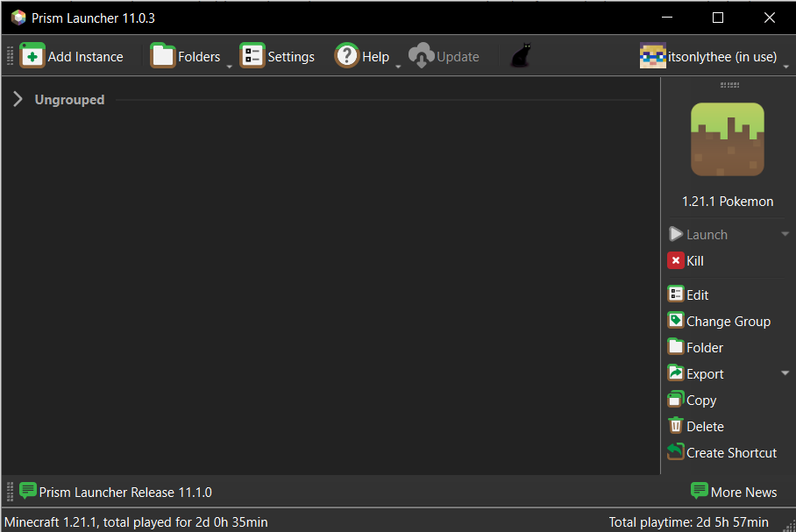Image resolution: width=796 pixels, height=532 pixels.
Task: Click the Export arrow icon
Action: point(676,373)
